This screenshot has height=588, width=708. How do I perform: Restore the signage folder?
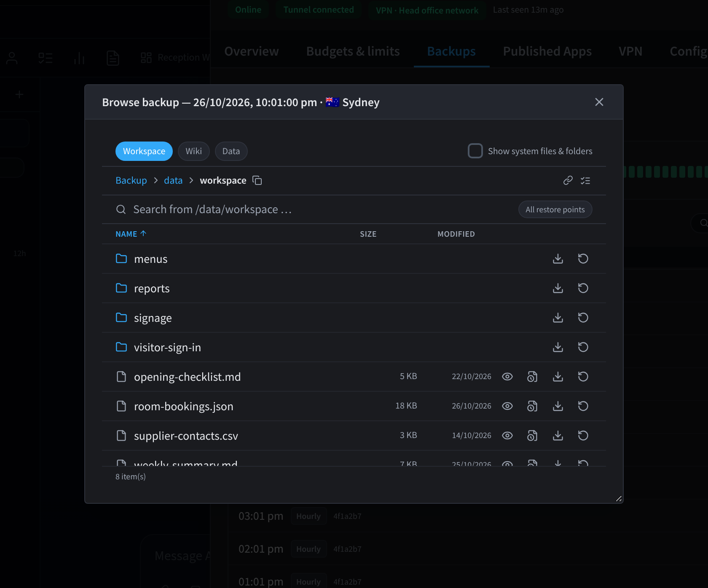click(583, 318)
